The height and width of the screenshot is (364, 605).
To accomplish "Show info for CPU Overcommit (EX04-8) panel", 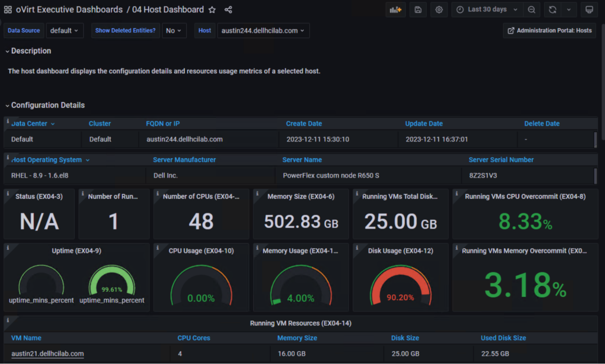I will click(x=456, y=193).
